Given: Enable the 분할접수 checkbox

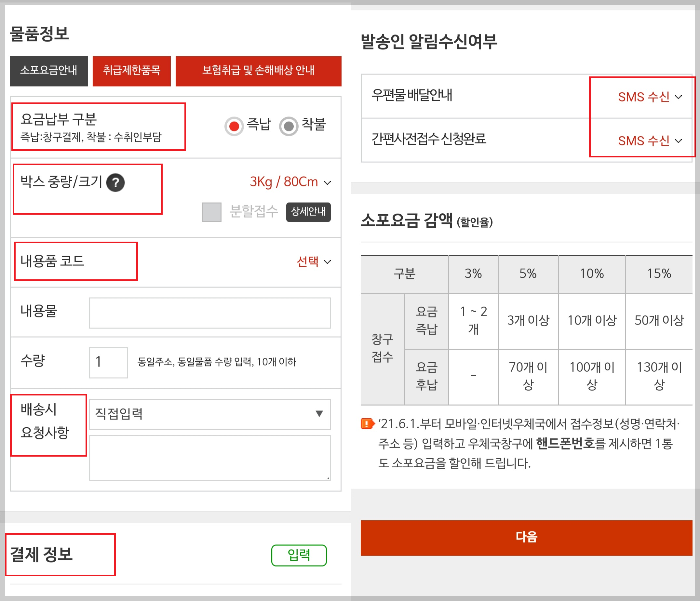Looking at the screenshot, I should (211, 212).
